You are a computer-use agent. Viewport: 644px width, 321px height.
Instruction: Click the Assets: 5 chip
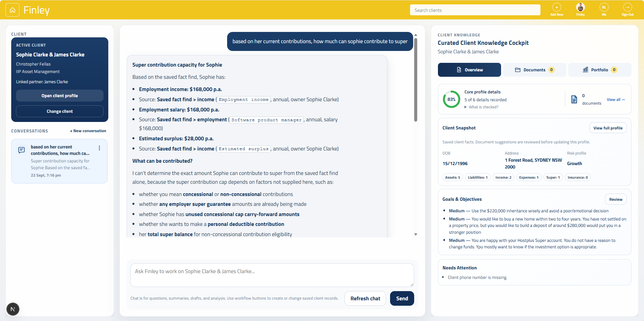click(x=453, y=177)
